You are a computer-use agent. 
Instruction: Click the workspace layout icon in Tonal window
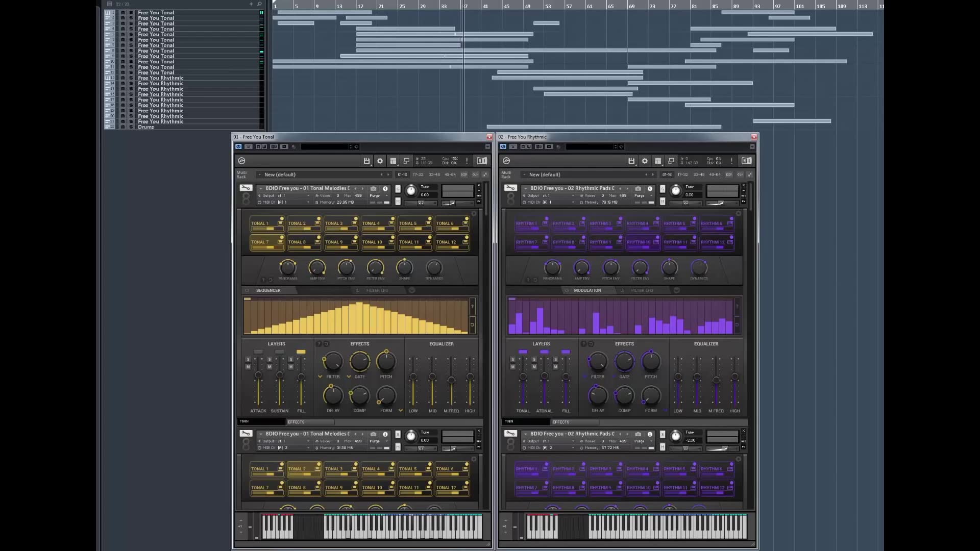pyautogui.click(x=393, y=161)
